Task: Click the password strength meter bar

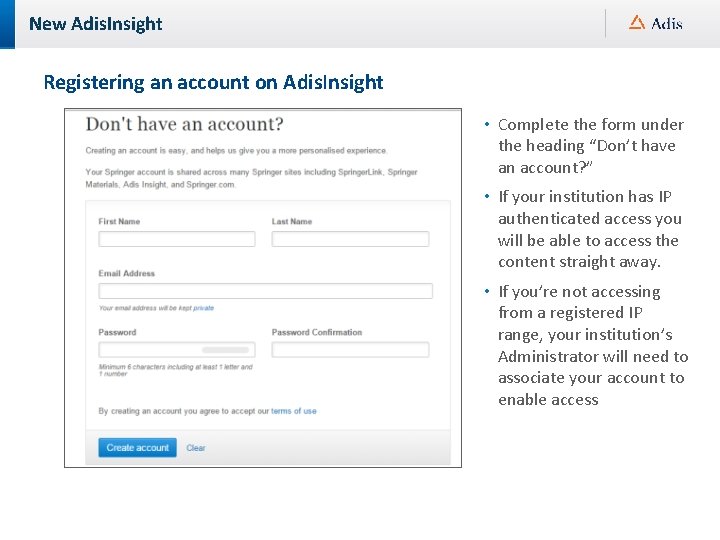Action: coord(225,350)
